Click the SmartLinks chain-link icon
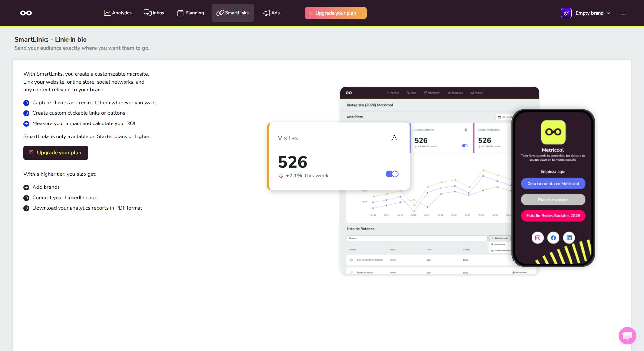 (x=220, y=13)
